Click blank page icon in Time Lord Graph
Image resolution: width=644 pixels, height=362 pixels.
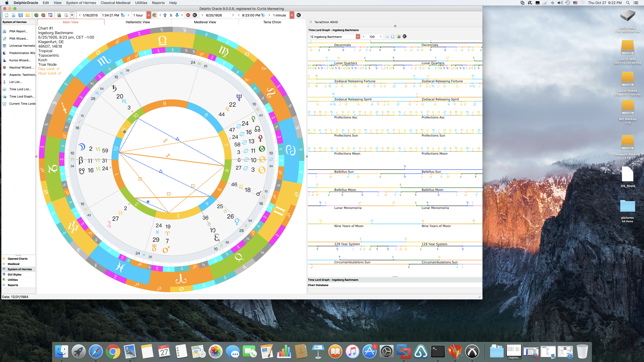coord(393,37)
